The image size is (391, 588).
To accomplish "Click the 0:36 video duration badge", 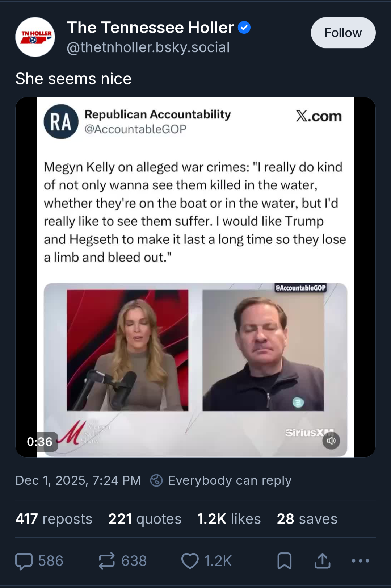I will tap(39, 442).
